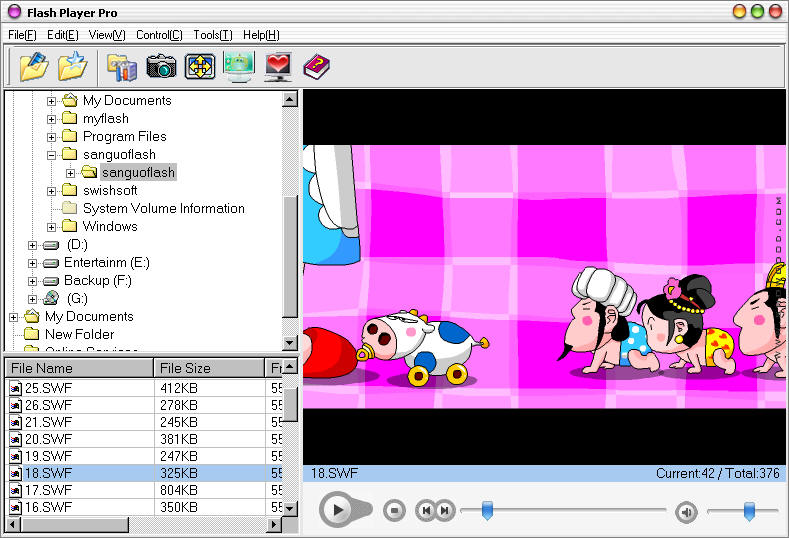
Task: Click the red heart monitor toolbar icon
Action: pos(278,67)
